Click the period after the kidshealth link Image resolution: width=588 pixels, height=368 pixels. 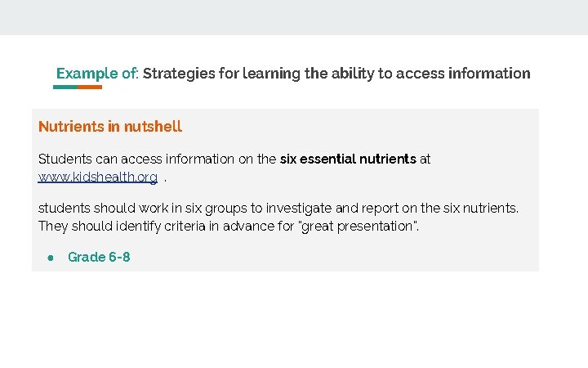click(x=166, y=178)
